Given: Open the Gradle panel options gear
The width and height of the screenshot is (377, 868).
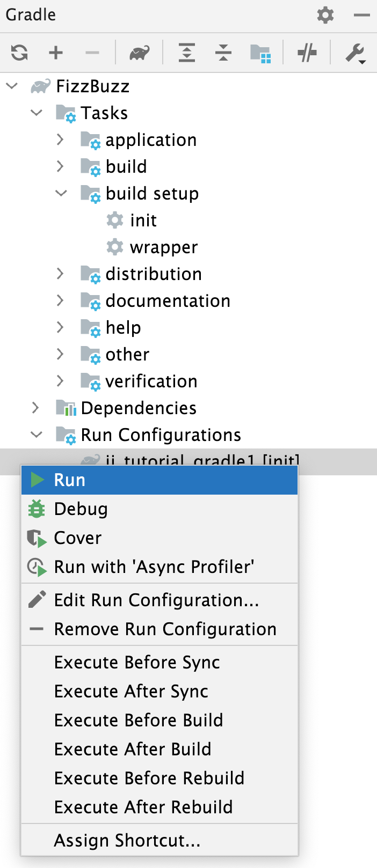Looking at the screenshot, I should (324, 16).
